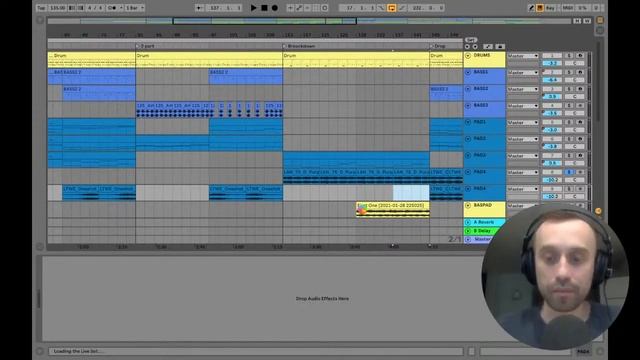Fold the BASS2 track
Viewport: 640px width, 360px height.
click(468, 89)
